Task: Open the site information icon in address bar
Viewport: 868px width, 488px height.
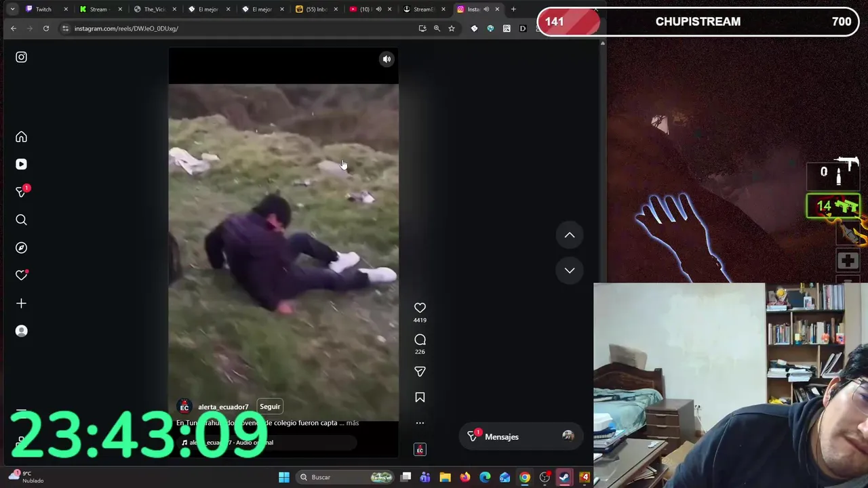Action: 65,28
